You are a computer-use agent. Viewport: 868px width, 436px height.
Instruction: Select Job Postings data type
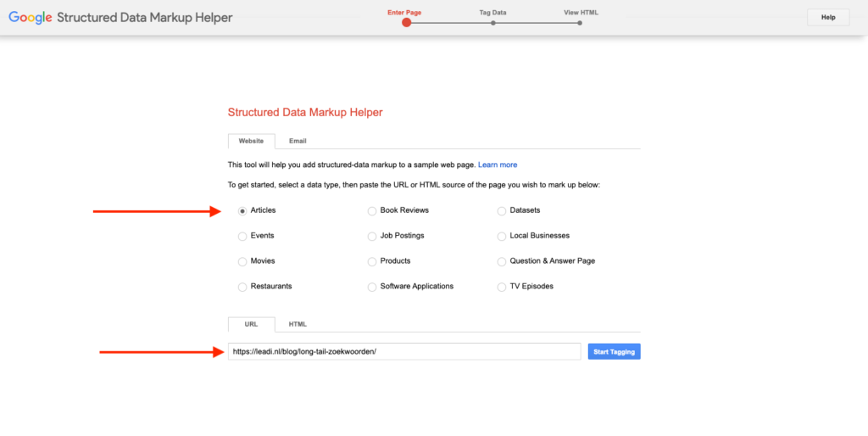tap(372, 237)
